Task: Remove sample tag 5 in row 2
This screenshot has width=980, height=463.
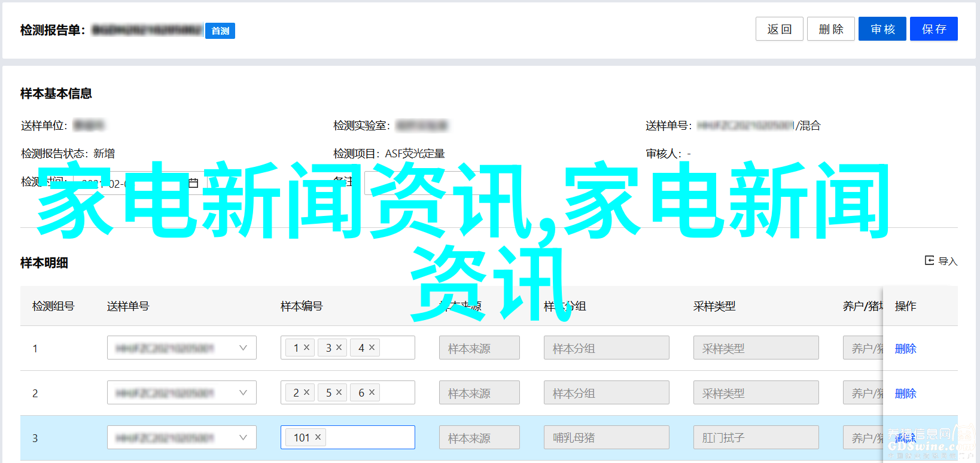Action: point(339,392)
